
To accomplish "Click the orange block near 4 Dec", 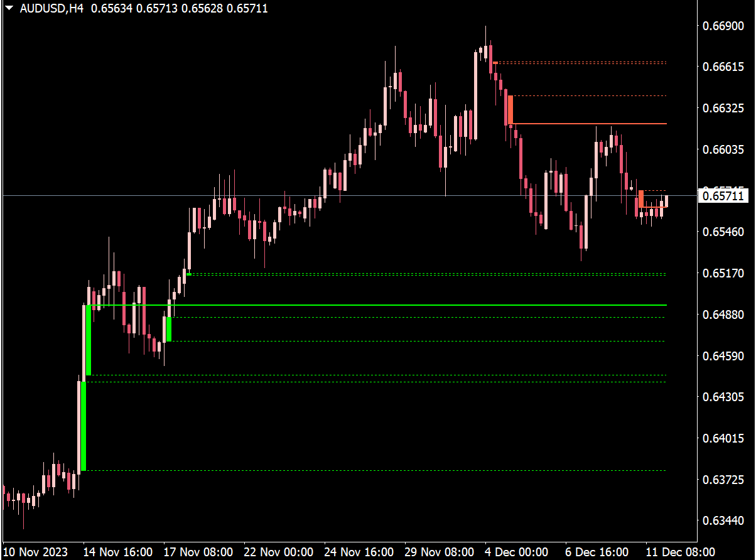I will [x=510, y=109].
